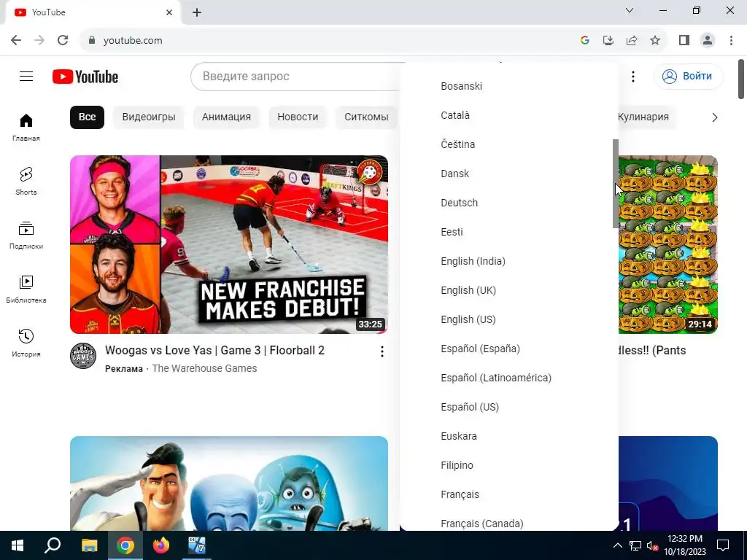Click the Chrome forward arrow
The image size is (747, 560).
tap(39, 41)
